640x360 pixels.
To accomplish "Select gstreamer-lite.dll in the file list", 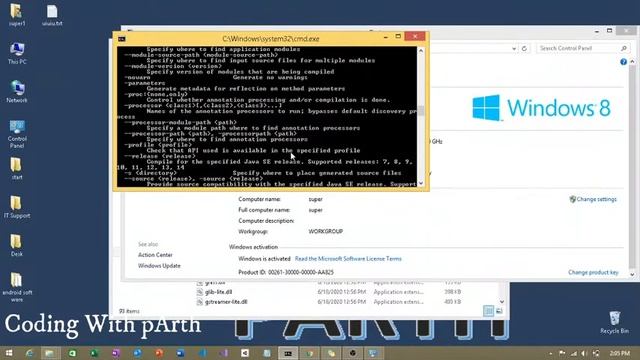I will click(x=226, y=302).
